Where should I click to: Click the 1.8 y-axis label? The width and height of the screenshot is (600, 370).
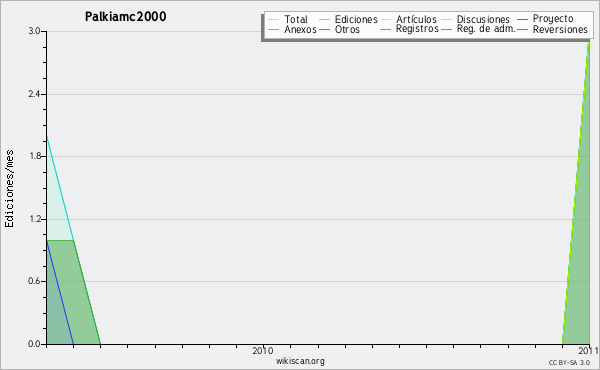point(34,156)
